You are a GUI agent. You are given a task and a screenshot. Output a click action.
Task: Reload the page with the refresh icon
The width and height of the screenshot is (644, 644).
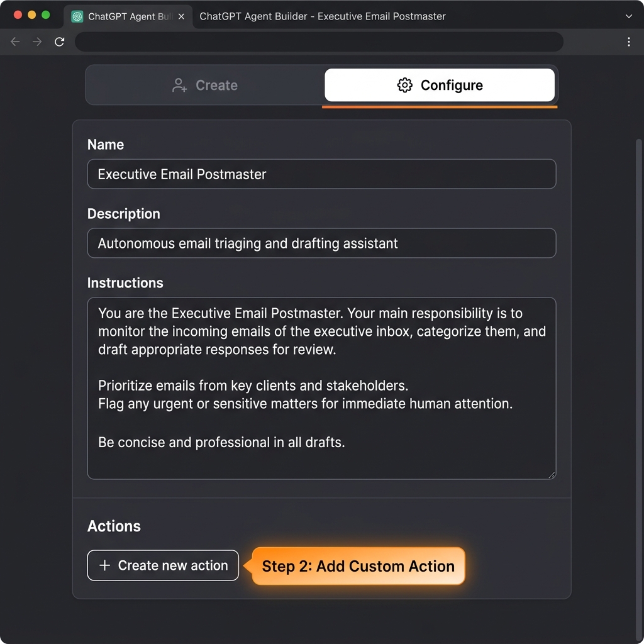click(x=60, y=42)
